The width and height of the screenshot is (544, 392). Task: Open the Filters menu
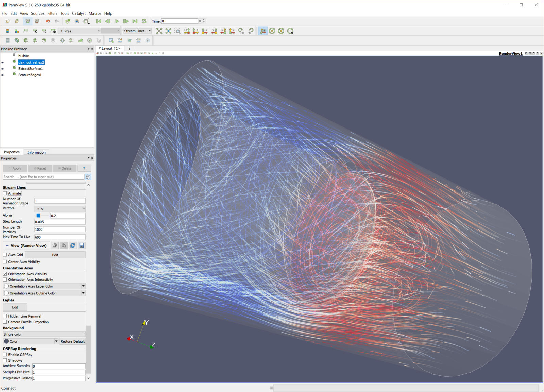click(52, 13)
